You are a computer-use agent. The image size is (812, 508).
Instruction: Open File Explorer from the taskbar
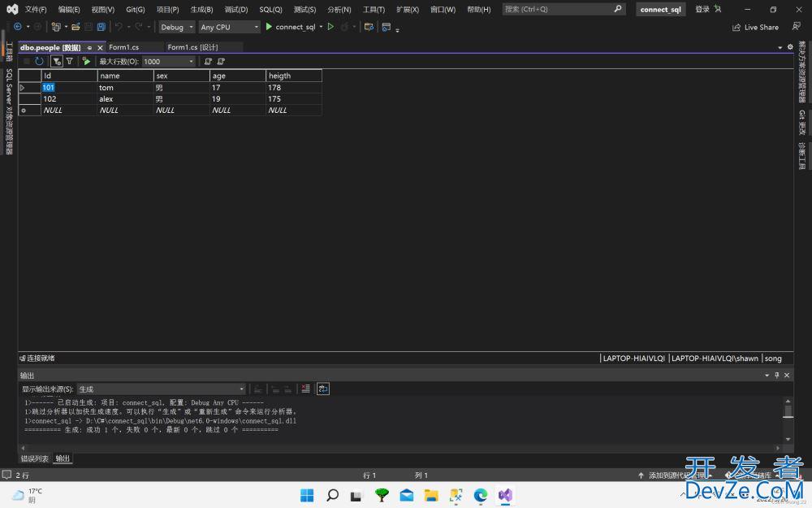pos(431,496)
